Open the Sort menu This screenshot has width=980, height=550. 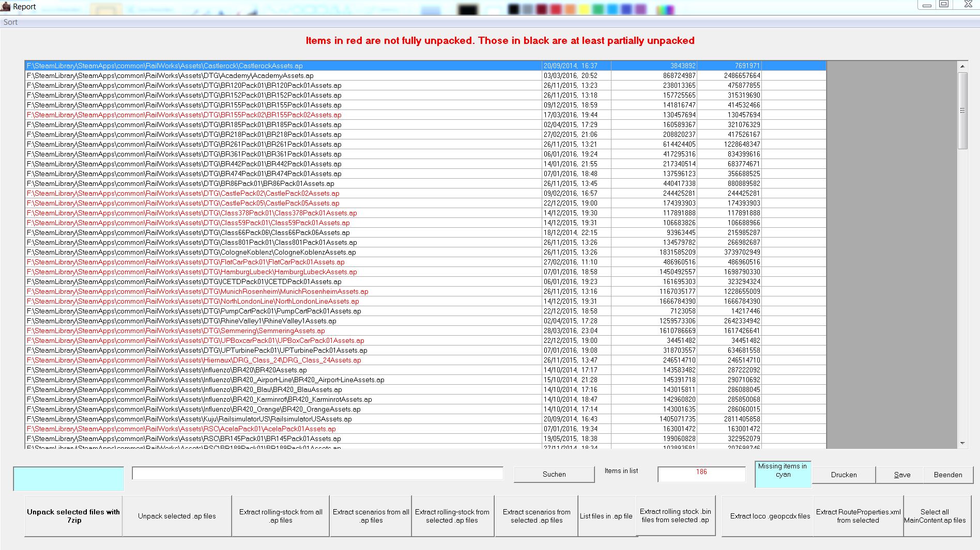click(x=10, y=22)
